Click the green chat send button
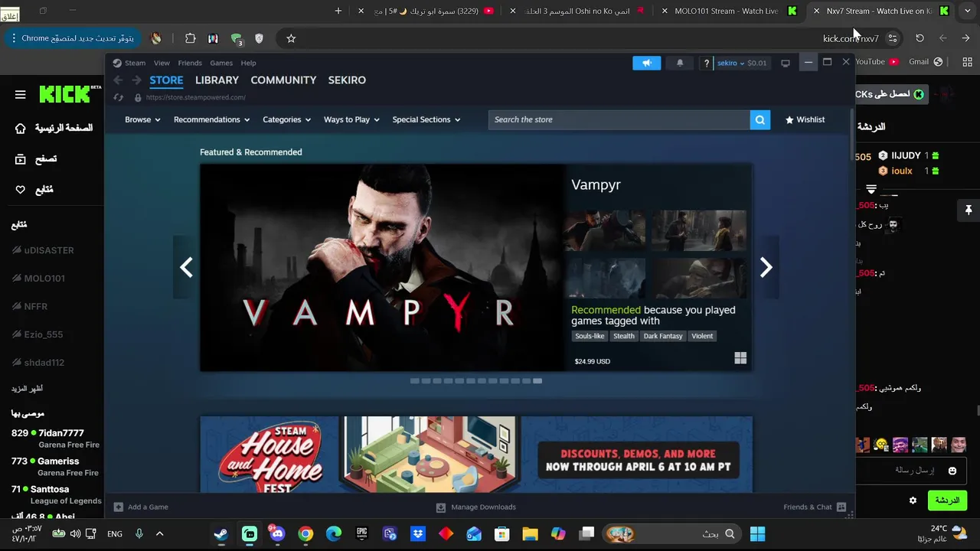The height and width of the screenshot is (551, 980). (947, 500)
